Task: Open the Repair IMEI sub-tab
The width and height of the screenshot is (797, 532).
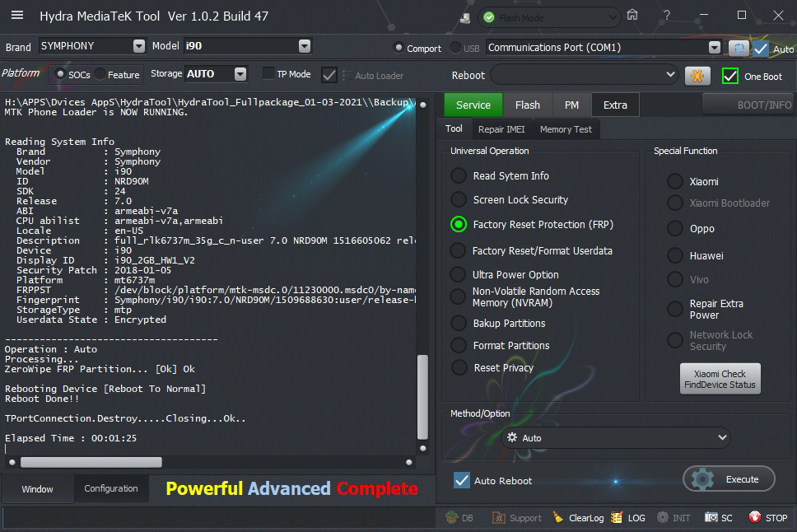Action: click(x=501, y=129)
